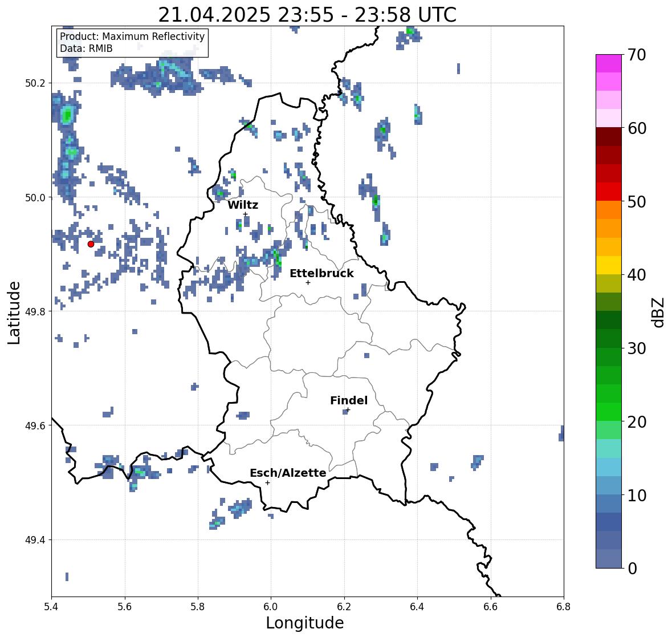The width and height of the screenshot is (672, 637).
Task: Click the 'Product: Maximum Reflectivity' legend text
Action: [x=132, y=36]
